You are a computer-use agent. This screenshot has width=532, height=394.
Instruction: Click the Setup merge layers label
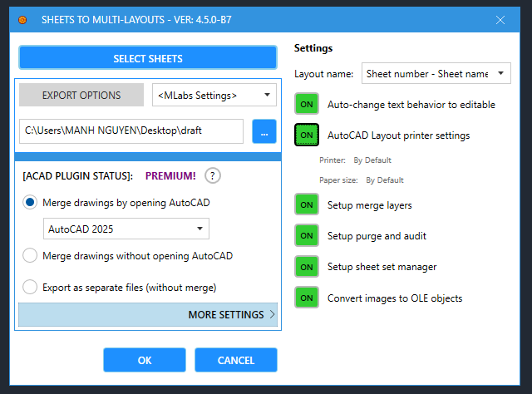369,205
